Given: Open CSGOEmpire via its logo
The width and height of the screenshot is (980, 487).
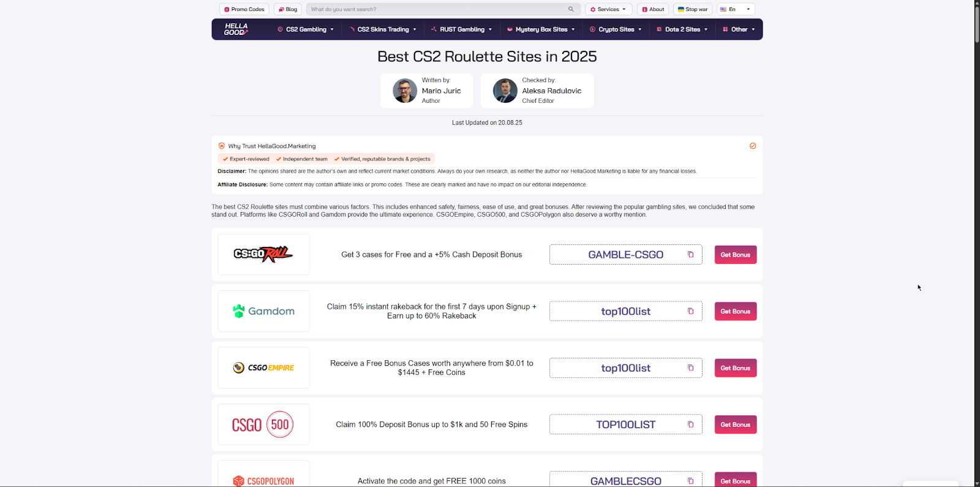Looking at the screenshot, I should pyautogui.click(x=263, y=368).
